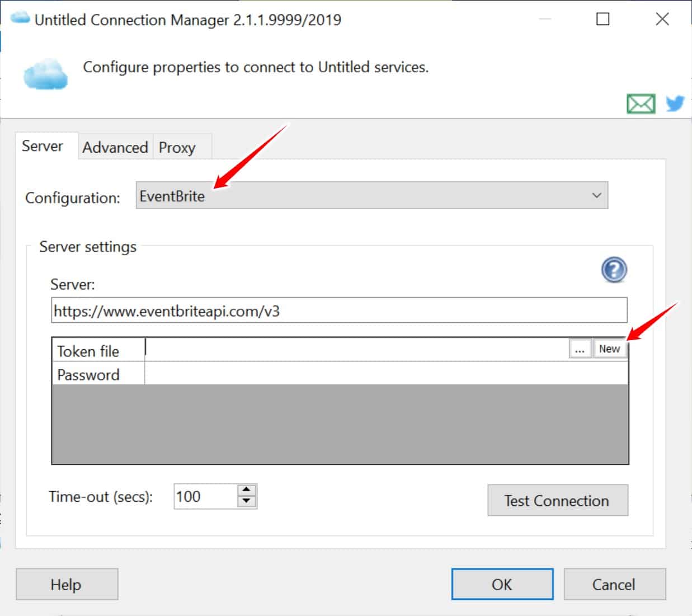The image size is (692, 616).
Task: Increase time-out with up arrow
Action: [247, 490]
